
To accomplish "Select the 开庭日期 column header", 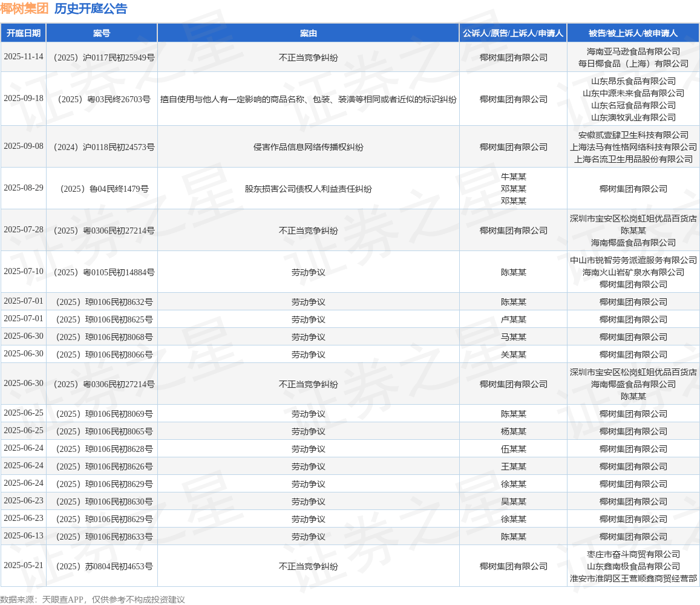I will coord(23,33).
